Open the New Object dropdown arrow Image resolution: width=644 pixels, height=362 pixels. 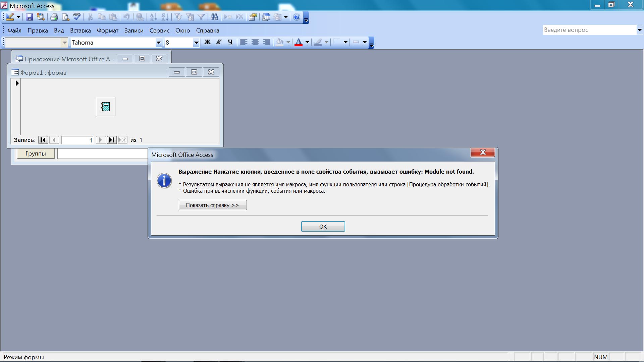(286, 17)
